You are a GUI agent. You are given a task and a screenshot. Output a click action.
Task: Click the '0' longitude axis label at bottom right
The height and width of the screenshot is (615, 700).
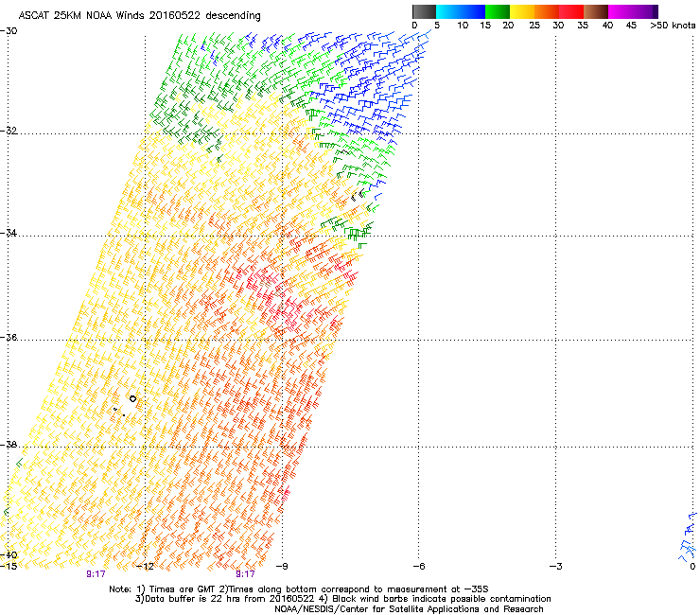tap(692, 567)
